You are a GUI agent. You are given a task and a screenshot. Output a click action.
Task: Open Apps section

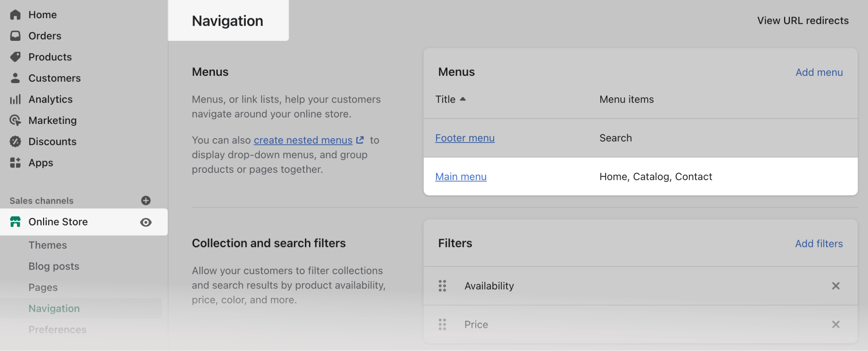(x=41, y=163)
